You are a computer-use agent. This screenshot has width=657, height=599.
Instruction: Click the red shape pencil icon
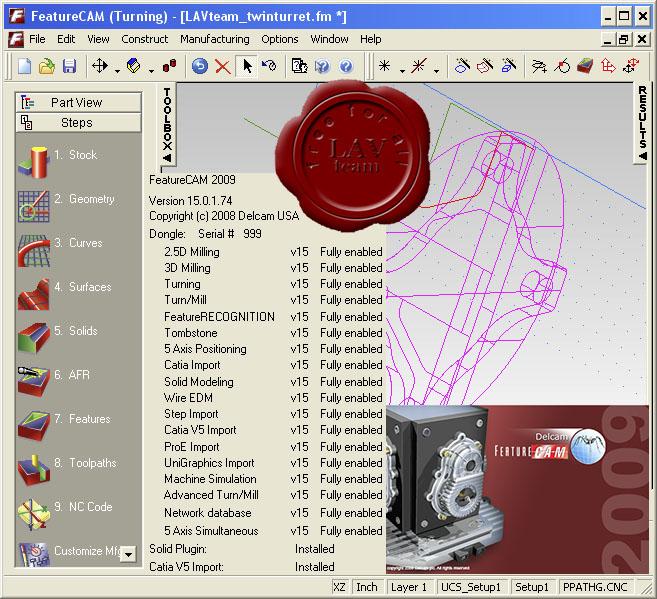[485, 66]
